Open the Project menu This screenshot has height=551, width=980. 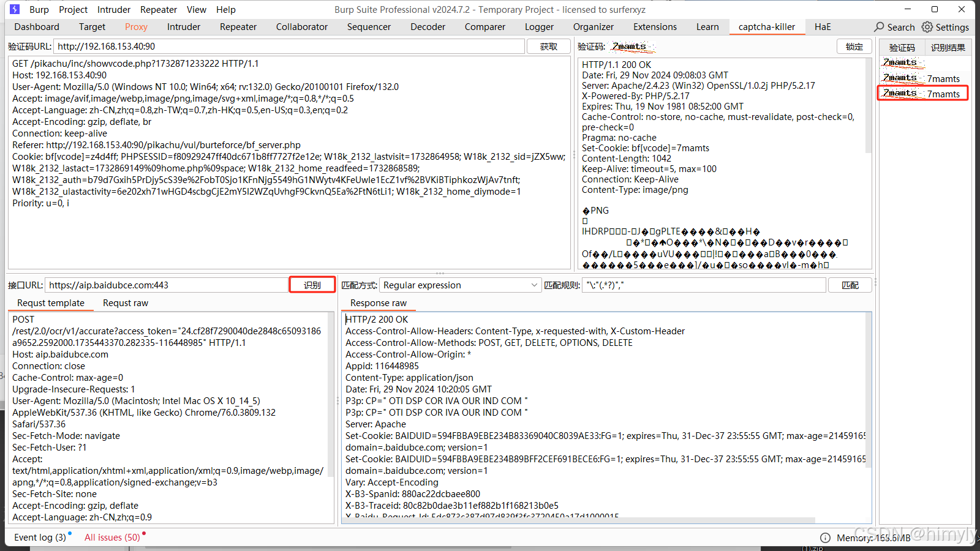pos(73,9)
